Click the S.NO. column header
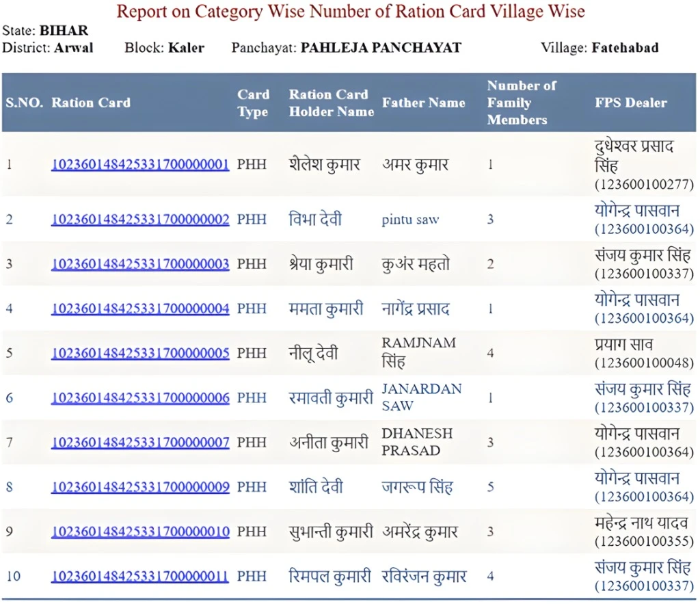Viewport: 700px width, 604px height. (25, 103)
